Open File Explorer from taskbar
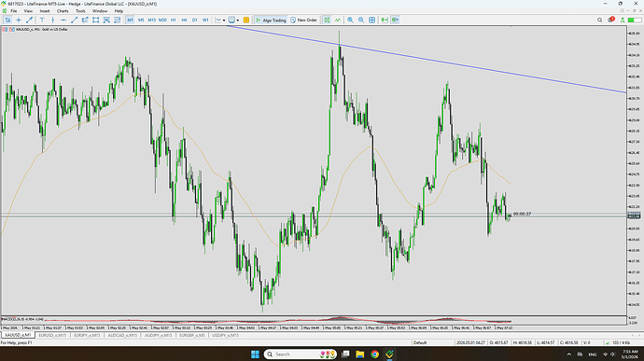 (360, 354)
